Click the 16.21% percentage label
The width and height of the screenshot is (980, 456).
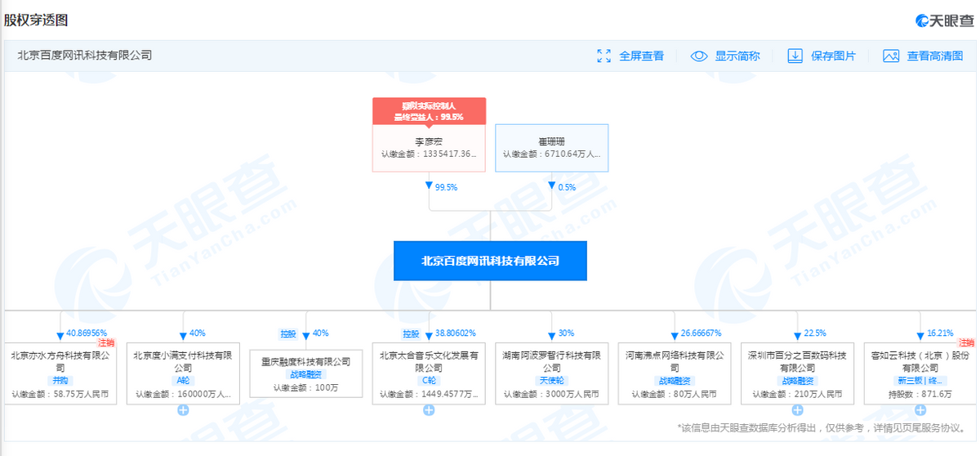point(939,333)
